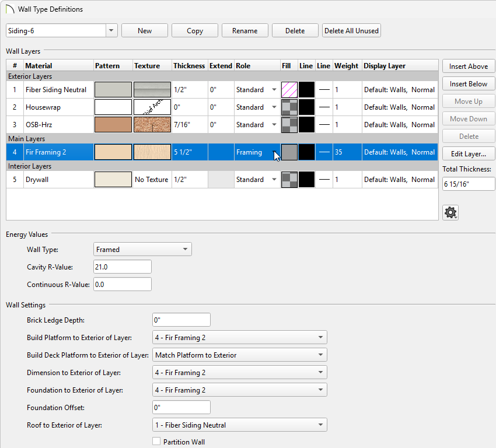Open pattern color for Drywall
The height and width of the screenshot is (448, 496).
tap(113, 180)
